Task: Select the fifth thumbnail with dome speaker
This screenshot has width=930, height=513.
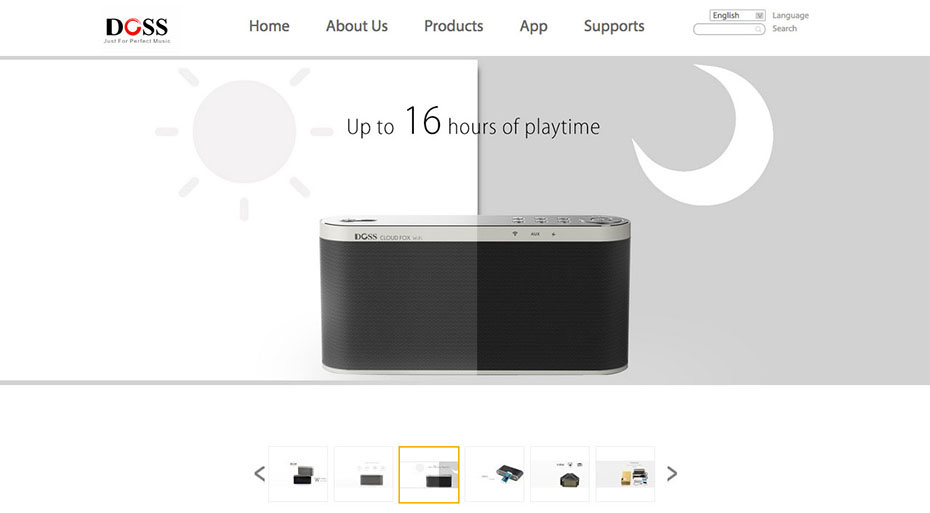Action: tap(560, 474)
